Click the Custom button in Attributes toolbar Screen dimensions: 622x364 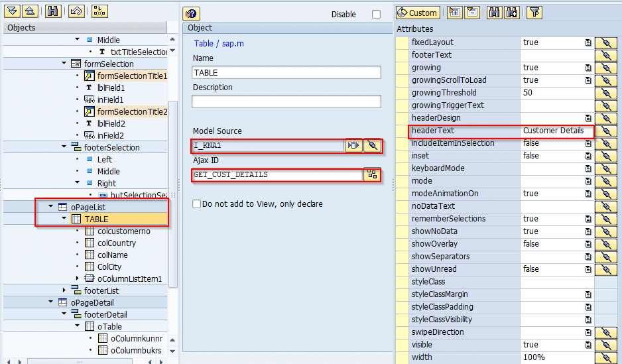(417, 13)
